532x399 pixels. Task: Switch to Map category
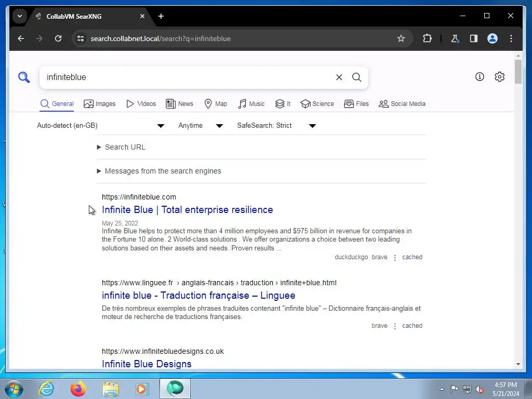coord(216,104)
